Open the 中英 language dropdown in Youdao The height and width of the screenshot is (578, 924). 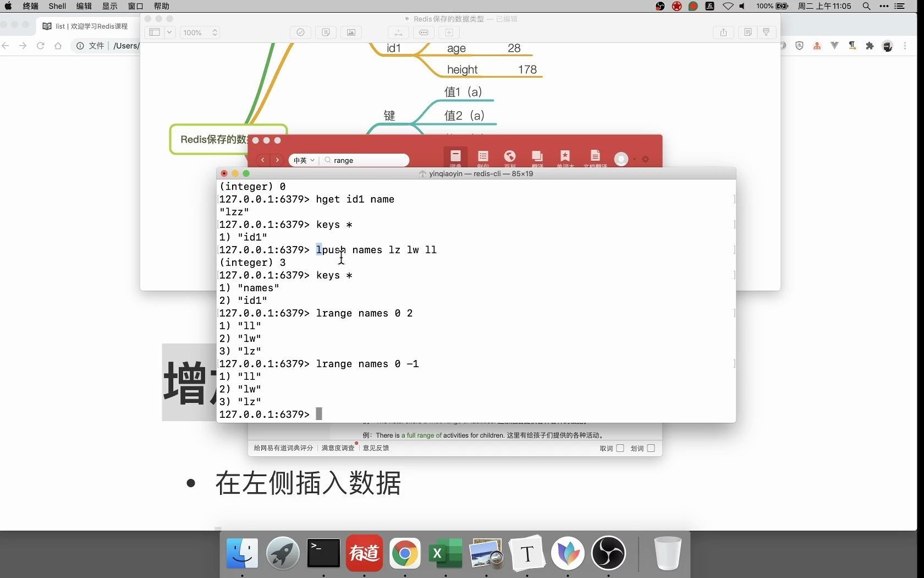click(x=303, y=160)
